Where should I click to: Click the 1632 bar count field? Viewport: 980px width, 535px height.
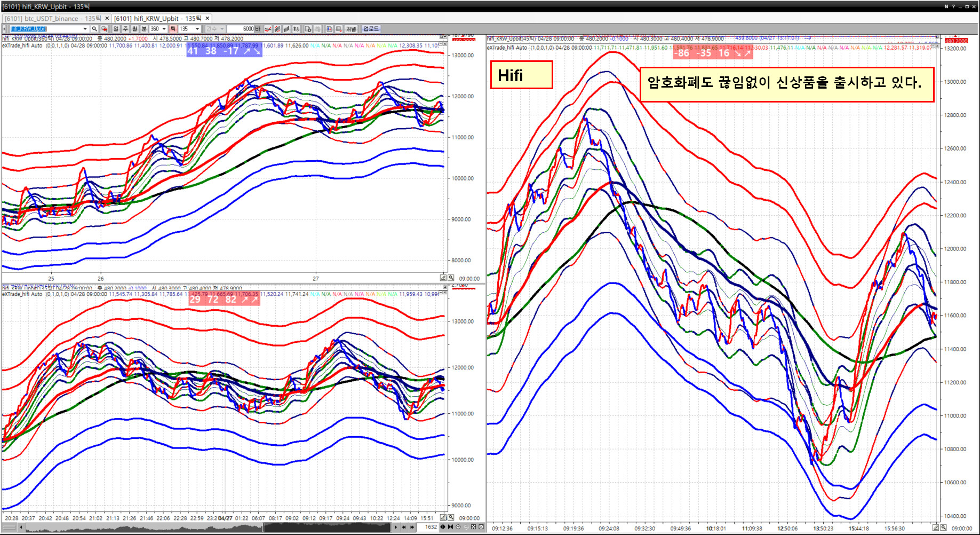pyautogui.click(x=428, y=527)
